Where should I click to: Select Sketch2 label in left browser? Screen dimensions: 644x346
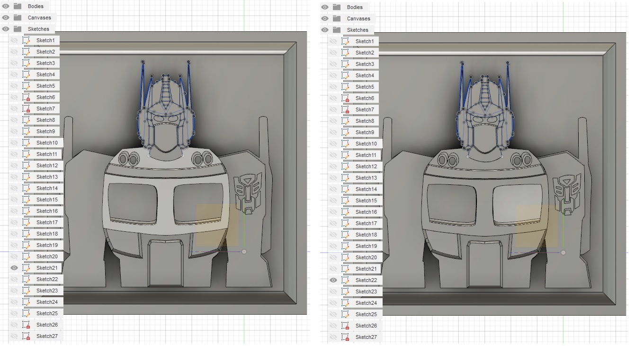click(45, 52)
